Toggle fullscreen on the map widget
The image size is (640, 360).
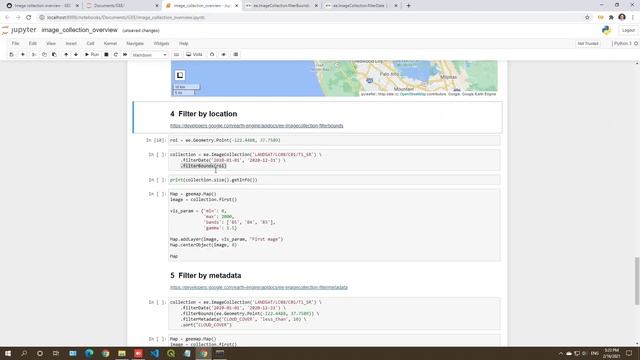pyautogui.click(x=180, y=75)
